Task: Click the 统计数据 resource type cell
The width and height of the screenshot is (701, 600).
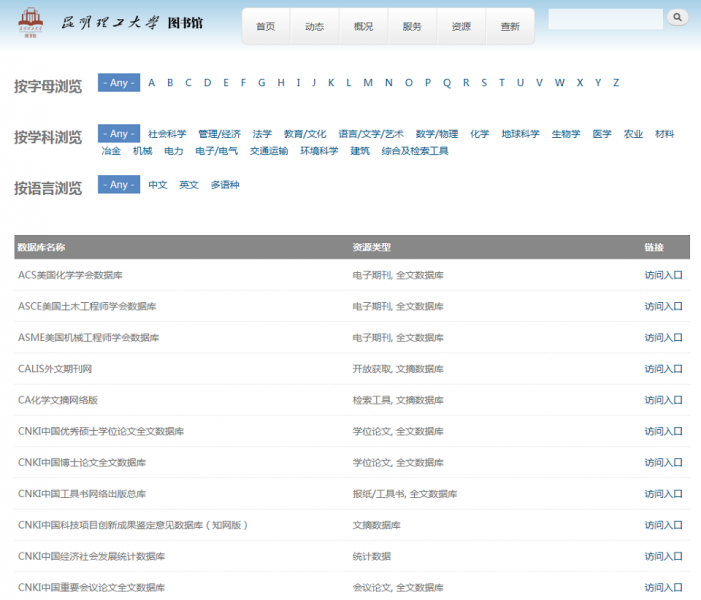Action: click(x=372, y=556)
